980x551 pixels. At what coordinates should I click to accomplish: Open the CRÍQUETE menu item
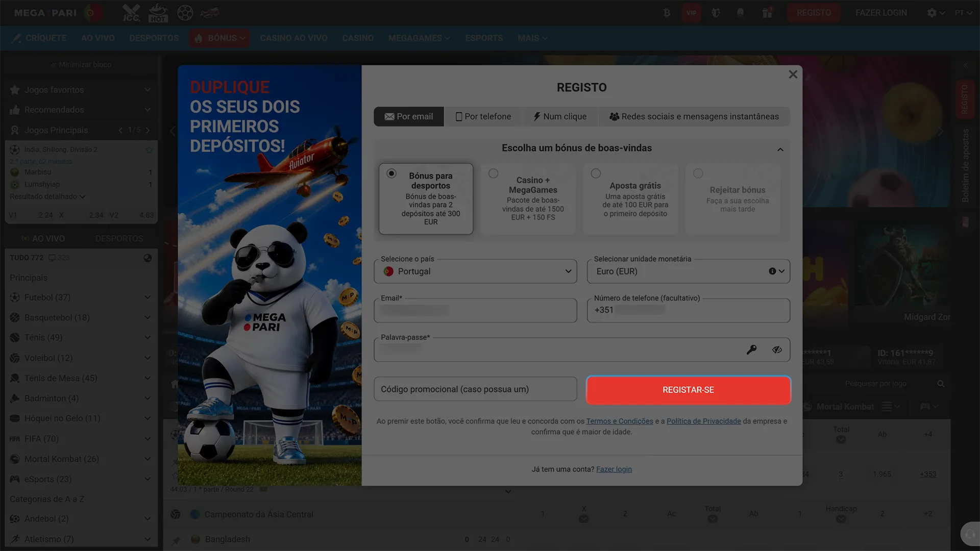39,38
